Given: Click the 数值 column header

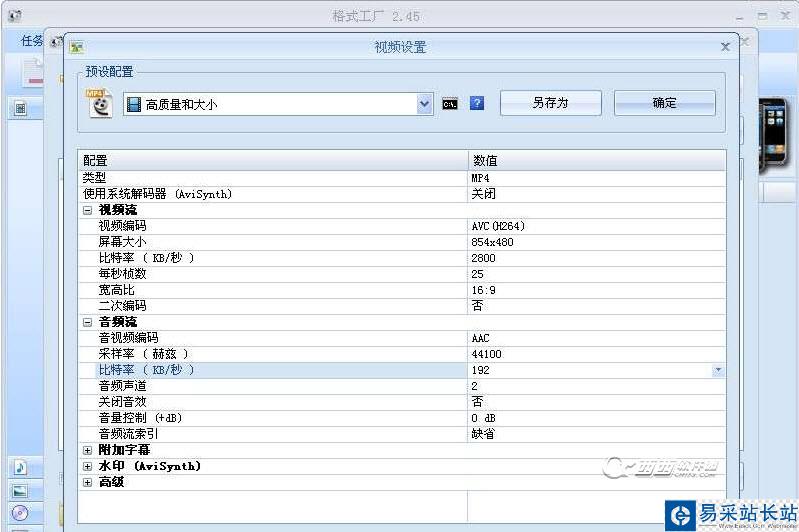Looking at the screenshot, I should coord(597,161).
